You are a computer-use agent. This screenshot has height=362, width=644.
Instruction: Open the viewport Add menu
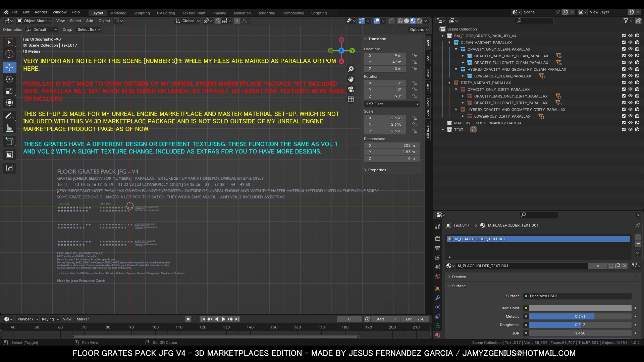click(x=90, y=21)
